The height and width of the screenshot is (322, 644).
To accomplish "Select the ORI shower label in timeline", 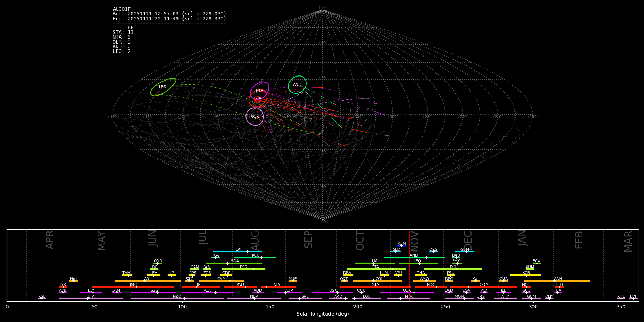I will pos(379,279).
